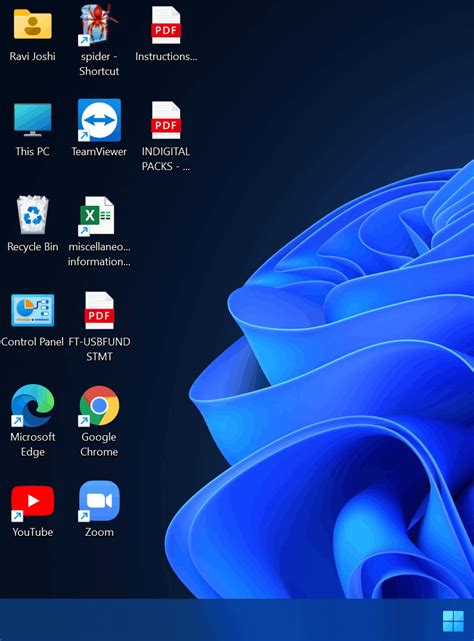
Task: Select the TeamViewer shortcut icon
Action: point(99,120)
